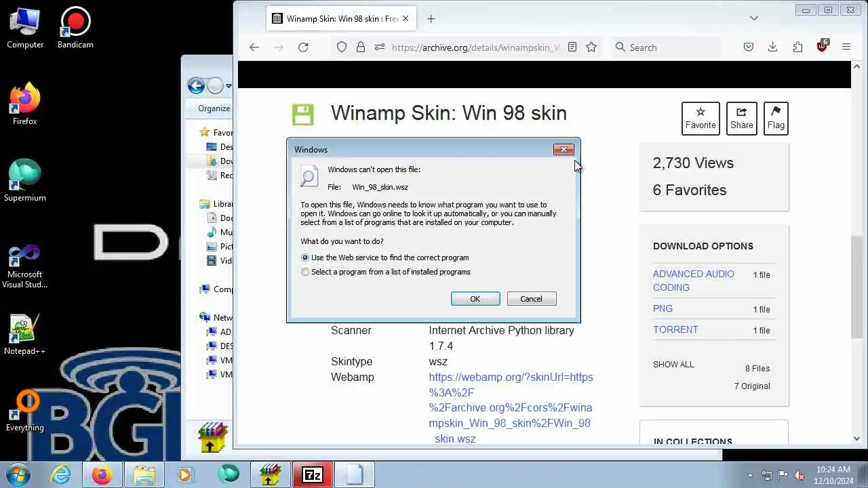Click the Firefox page vertical scrollbar
Image resolution: width=868 pixels, height=488 pixels.
click(856, 287)
